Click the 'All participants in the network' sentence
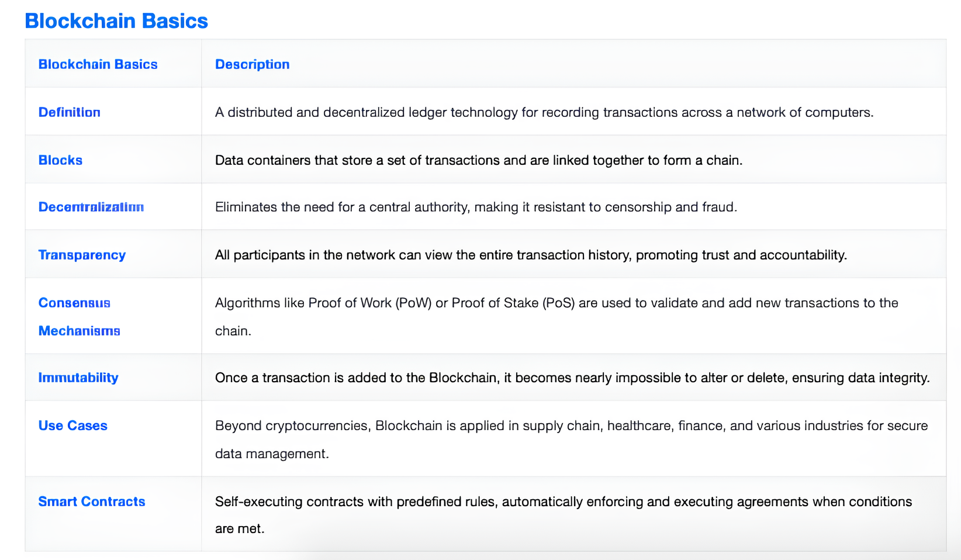This screenshot has width=961, height=560. tap(531, 255)
